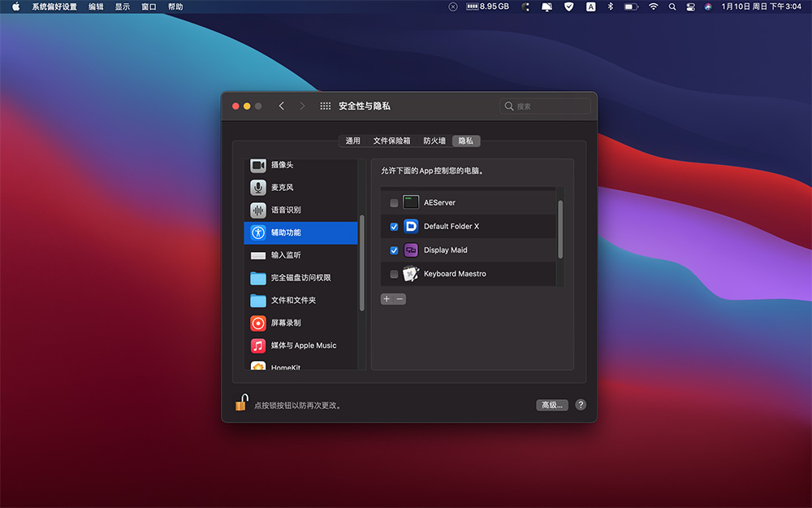Select the 隐私 tab

point(465,141)
